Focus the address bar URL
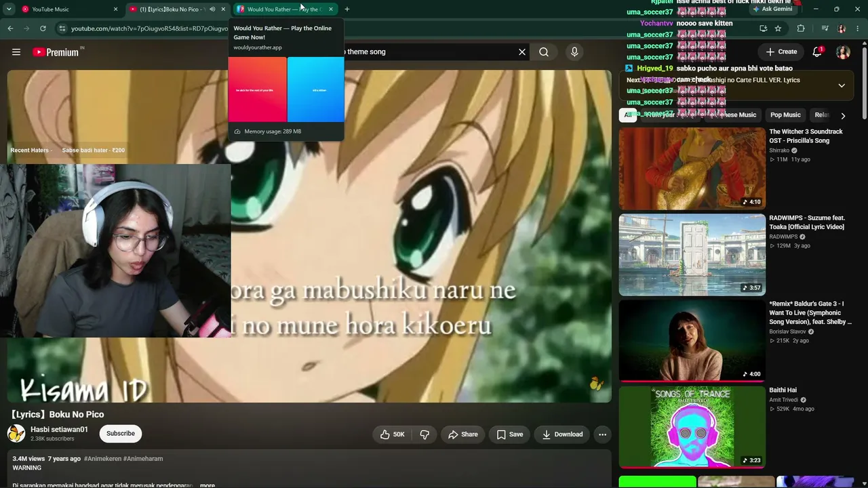This screenshot has width=868, height=488. [149, 28]
